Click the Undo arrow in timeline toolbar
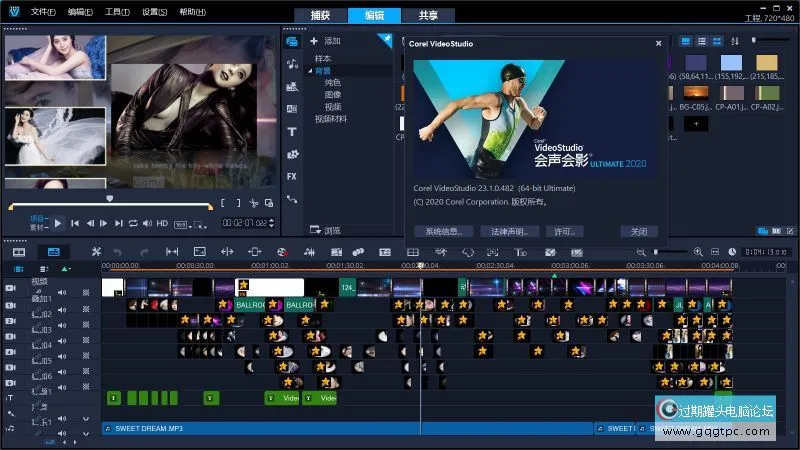Screen dimensions: 800x450 (x=117, y=252)
